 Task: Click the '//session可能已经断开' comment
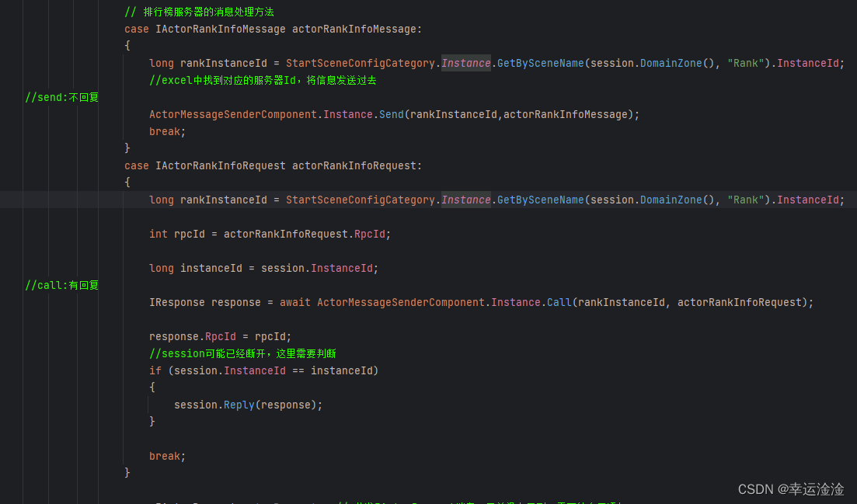(x=242, y=353)
